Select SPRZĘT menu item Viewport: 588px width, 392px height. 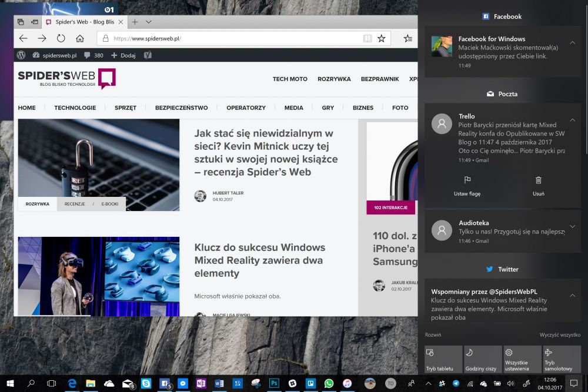125,108
